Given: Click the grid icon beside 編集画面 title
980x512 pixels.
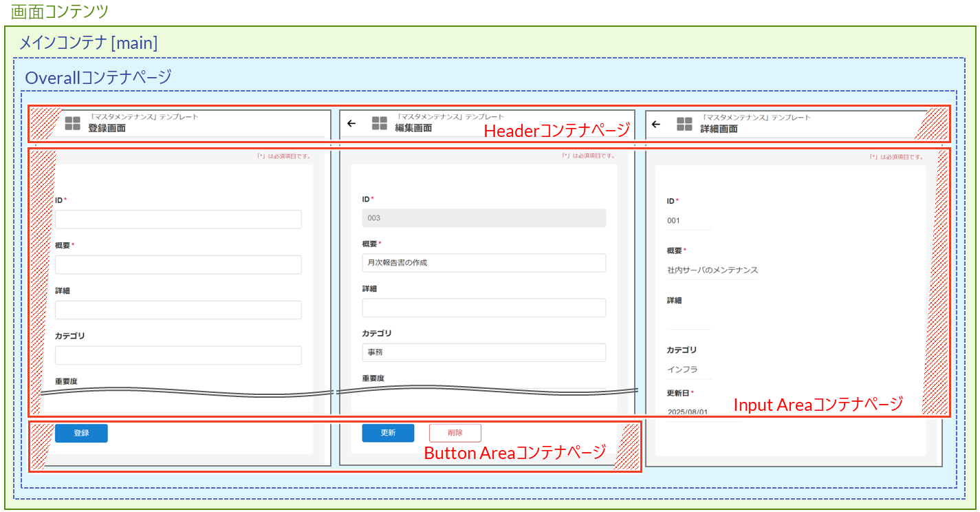Looking at the screenshot, I should coord(380,123).
